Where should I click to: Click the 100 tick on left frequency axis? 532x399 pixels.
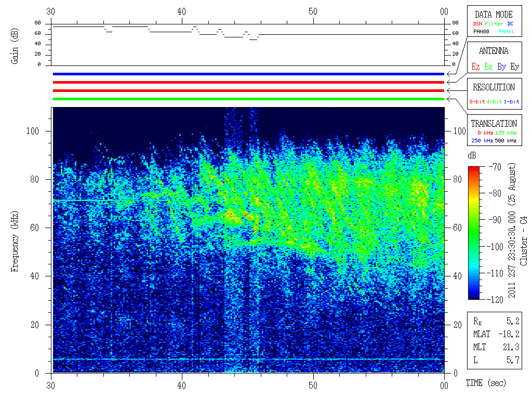(x=33, y=131)
